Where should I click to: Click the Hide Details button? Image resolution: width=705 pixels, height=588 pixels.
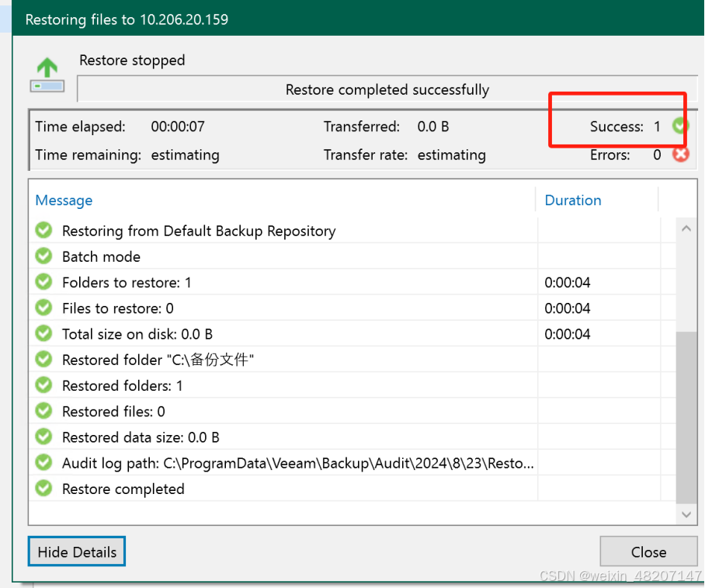(77, 551)
